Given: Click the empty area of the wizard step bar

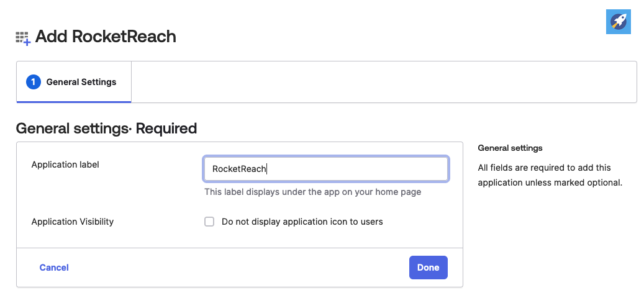Looking at the screenshot, I should click(x=384, y=82).
